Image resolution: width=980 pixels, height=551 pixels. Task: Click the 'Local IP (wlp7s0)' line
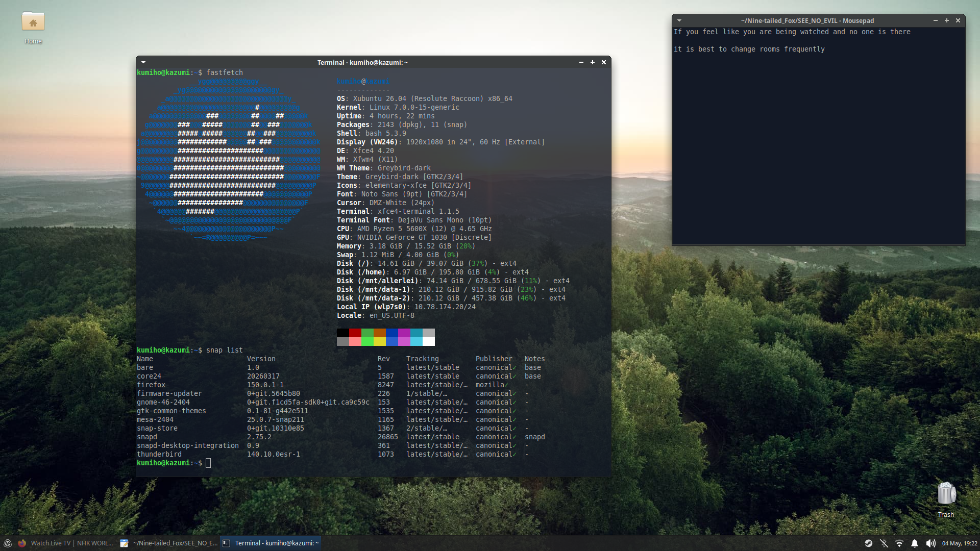click(x=406, y=307)
